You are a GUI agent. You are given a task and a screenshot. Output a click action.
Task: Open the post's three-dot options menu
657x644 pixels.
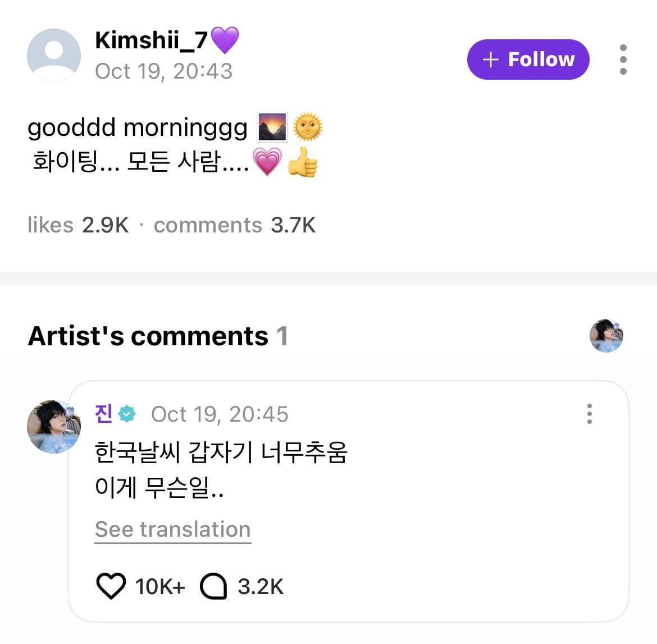[623, 60]
